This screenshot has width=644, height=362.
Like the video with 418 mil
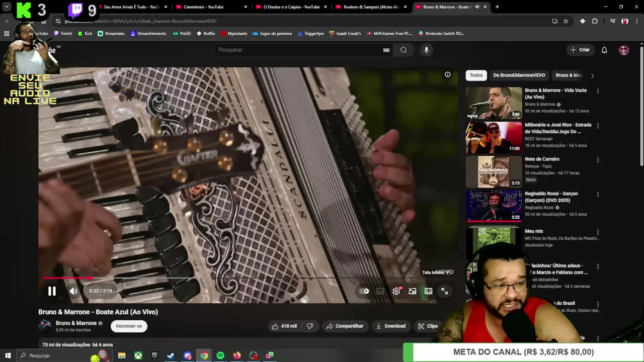pos(284,326)
